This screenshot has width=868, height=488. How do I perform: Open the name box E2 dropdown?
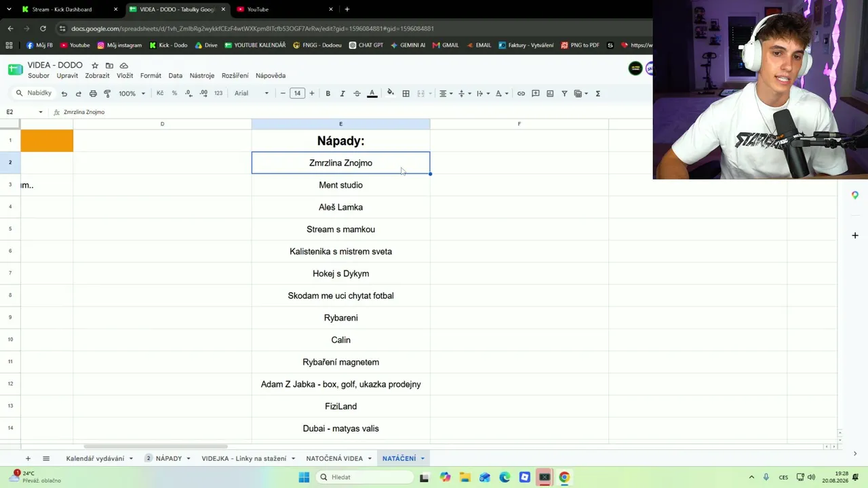click(x=41, y=112)
